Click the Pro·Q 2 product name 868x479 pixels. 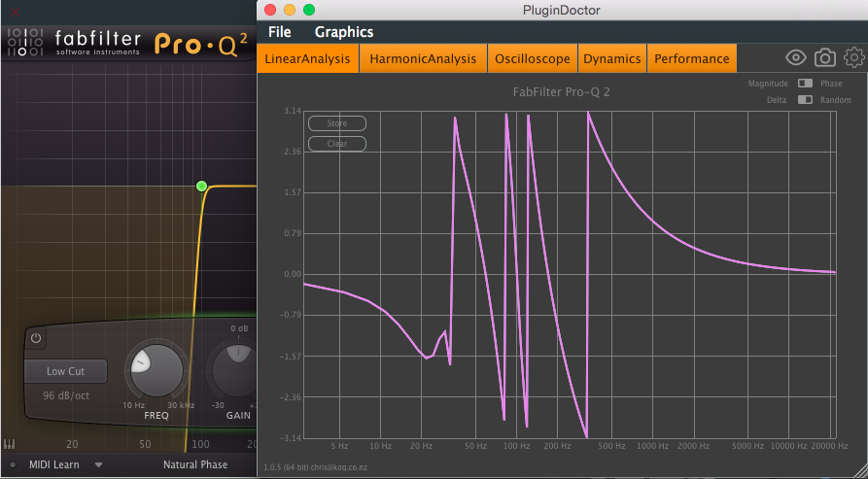coord(201,45)
